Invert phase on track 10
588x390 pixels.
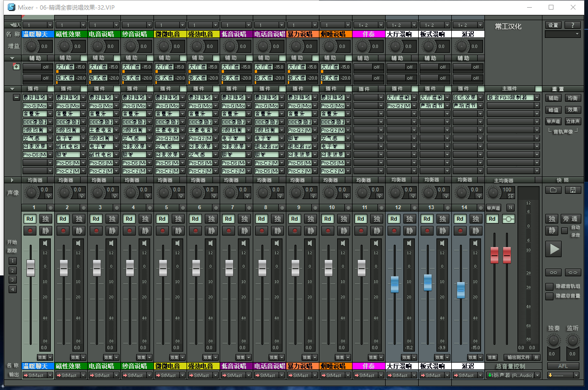tap(346, 196)
